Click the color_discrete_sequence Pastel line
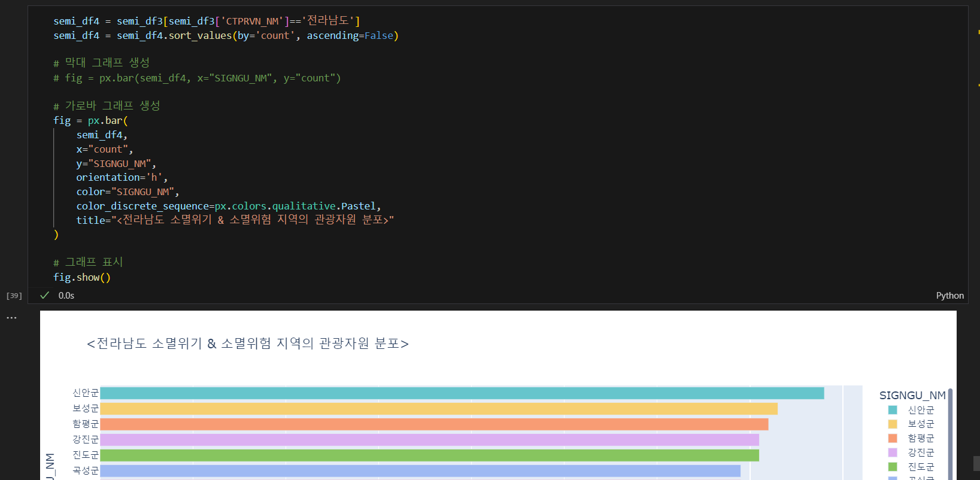980x480 pixels. 229,206
